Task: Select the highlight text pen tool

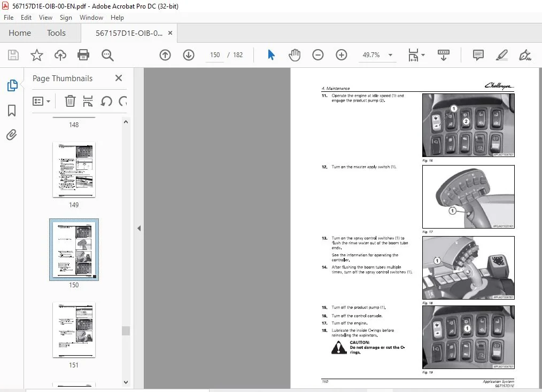Action: [501, 55]
